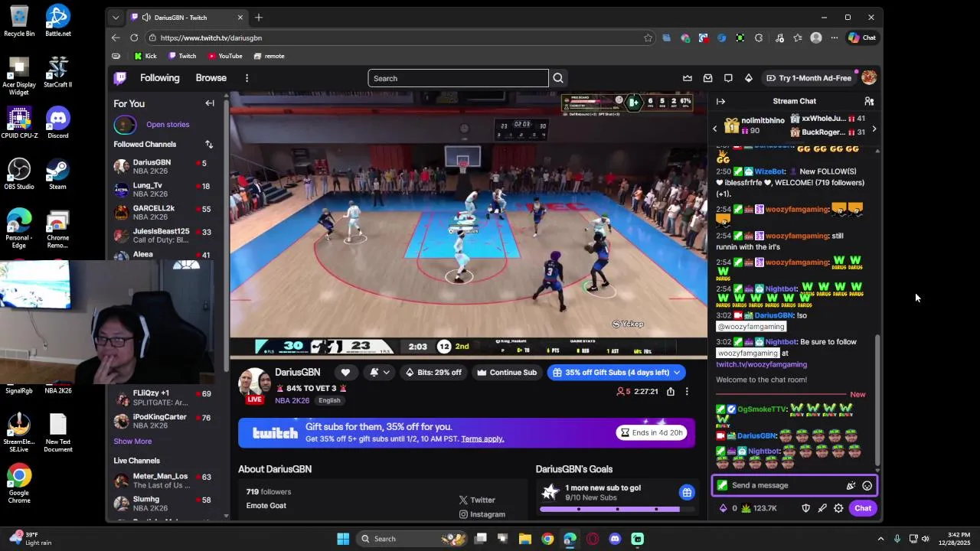Open Kick bookmark in bookmarks bar
Viewport: 980px width, 551px height.
point(145,56)
